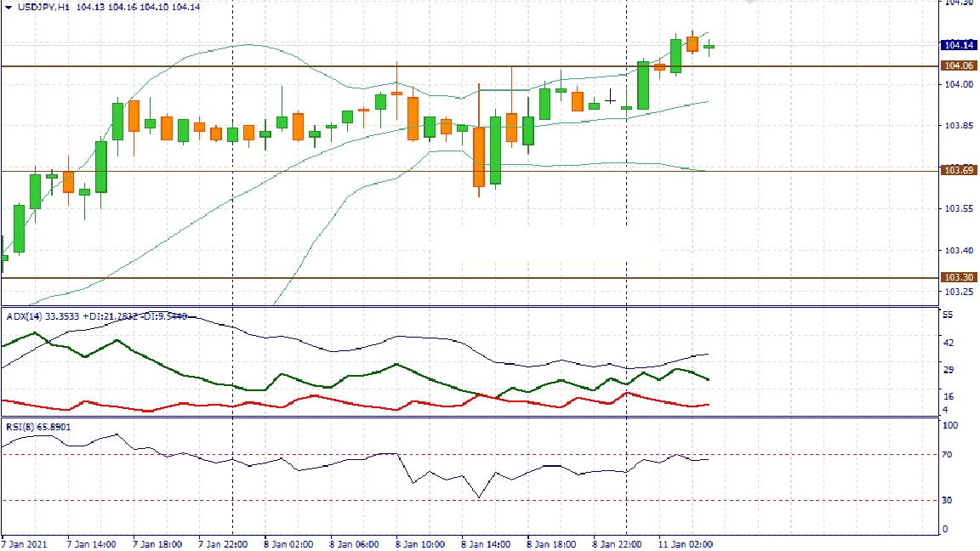Click the 104.06 horizontal line price tag
This screenshot has width=980, height=551.
click(958, 65)
